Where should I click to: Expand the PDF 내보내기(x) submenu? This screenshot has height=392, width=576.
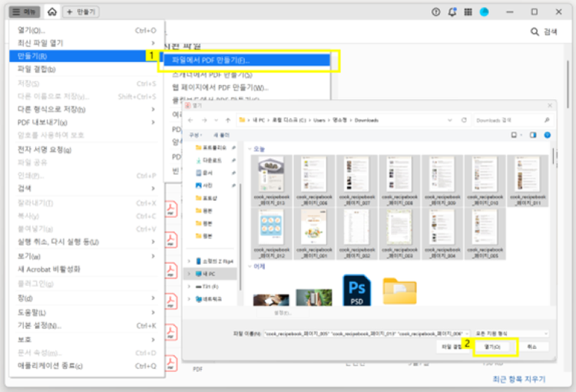(x=87, y=122)
